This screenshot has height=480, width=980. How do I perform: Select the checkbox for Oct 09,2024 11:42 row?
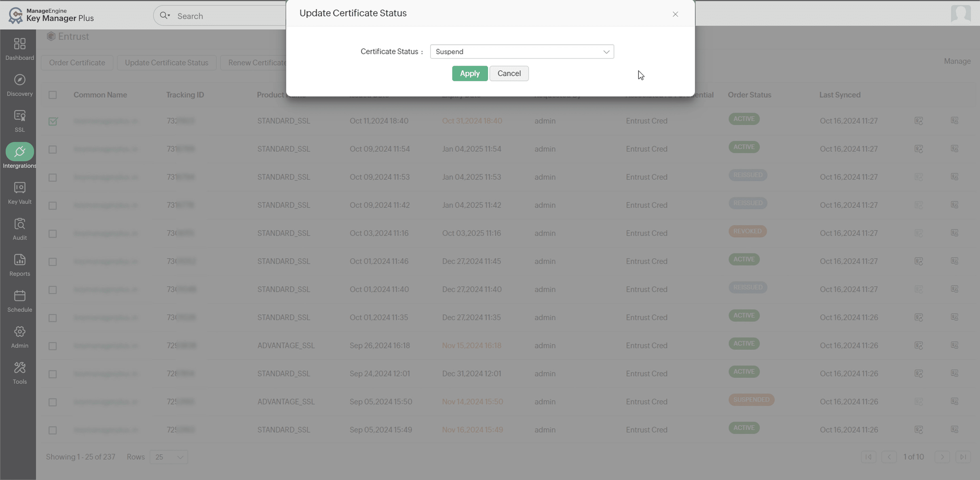pos(52,206)
